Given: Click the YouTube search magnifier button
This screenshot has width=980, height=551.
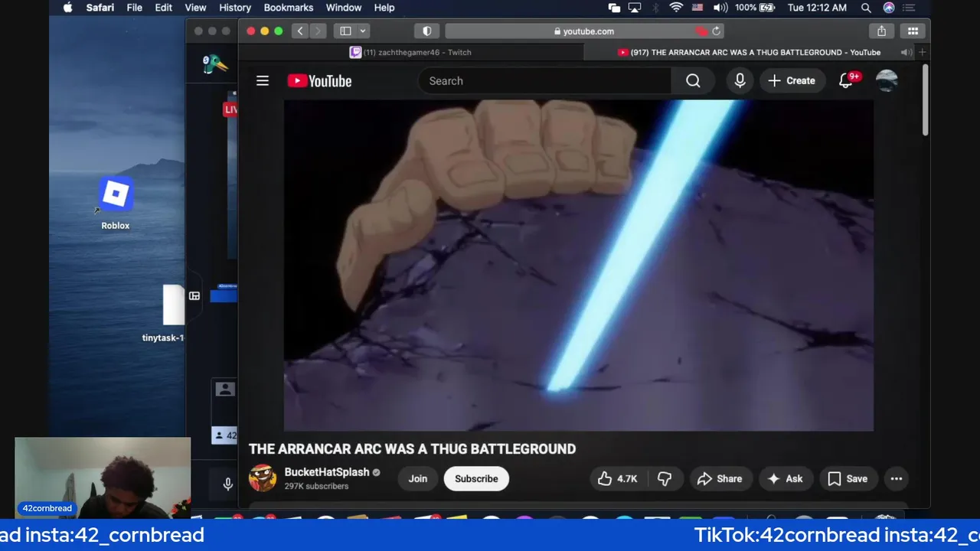Looking at the screenshot, I should 693,80.
